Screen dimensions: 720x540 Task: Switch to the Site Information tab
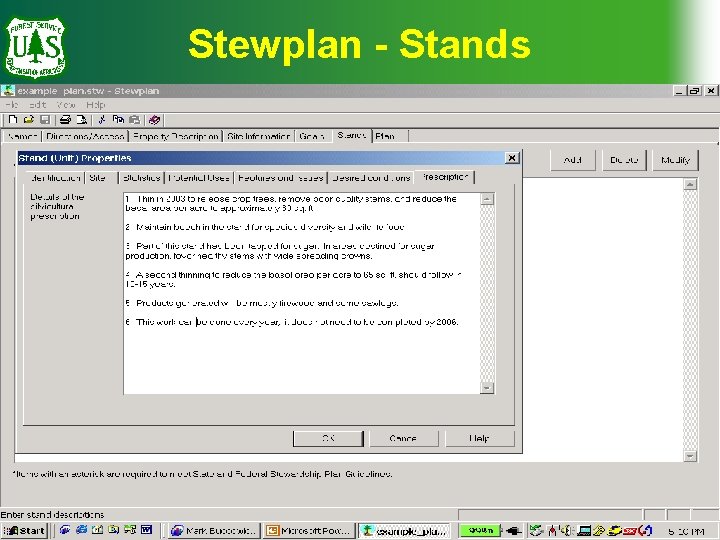click(259, 136)
